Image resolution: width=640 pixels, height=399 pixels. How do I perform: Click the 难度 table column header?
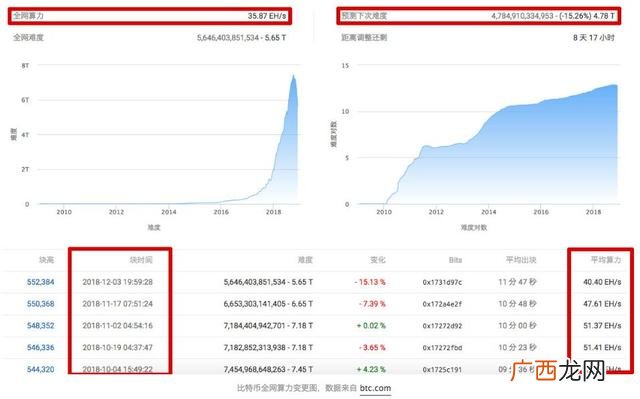click(305, 260)
